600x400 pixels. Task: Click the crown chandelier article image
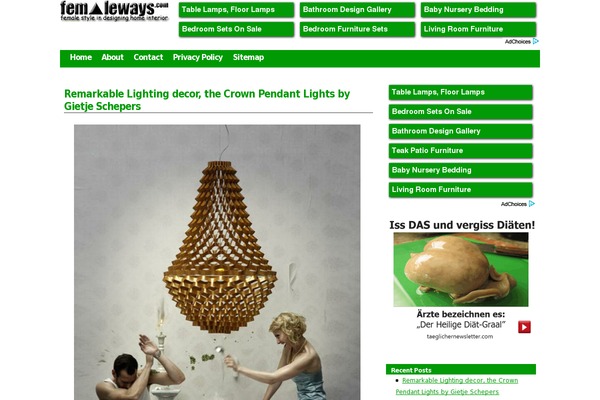pos(217,262)
